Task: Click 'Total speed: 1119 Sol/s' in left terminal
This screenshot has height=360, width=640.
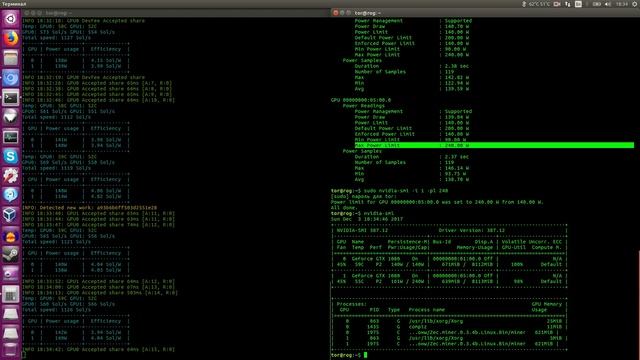Action: [x=56, y=168]
